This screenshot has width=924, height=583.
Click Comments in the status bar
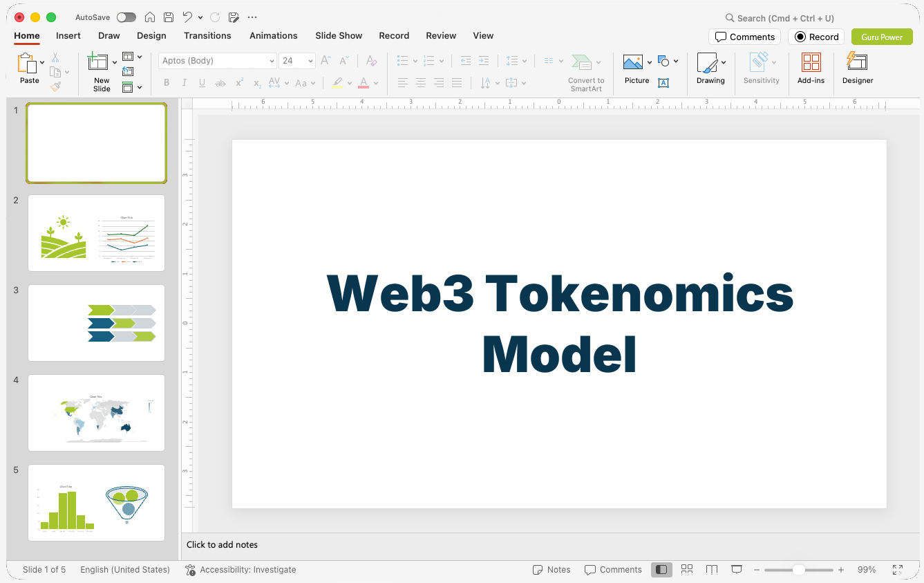click(613, 570)
